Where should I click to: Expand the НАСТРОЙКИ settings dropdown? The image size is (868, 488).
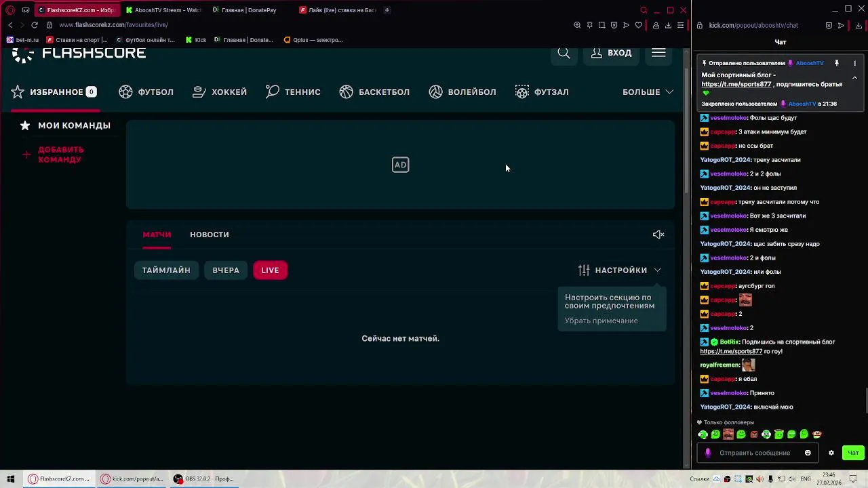[x=620, y=270]
